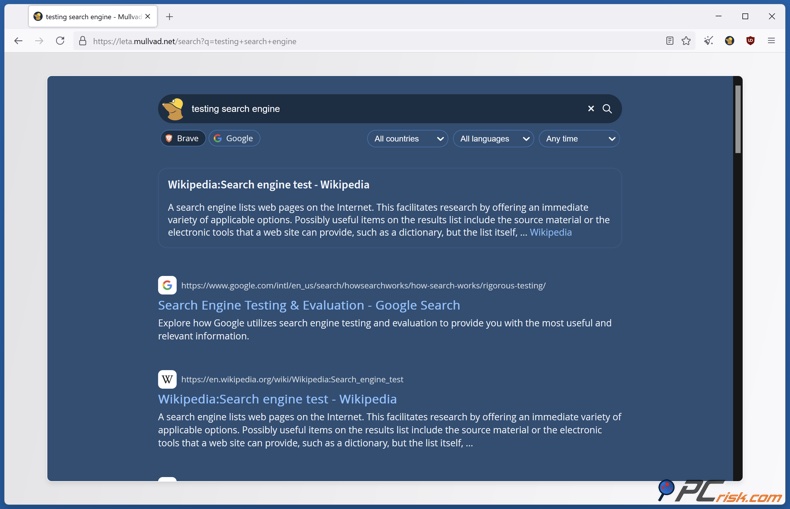Click the Mullvad mole logo in search bar

point(174,109)
